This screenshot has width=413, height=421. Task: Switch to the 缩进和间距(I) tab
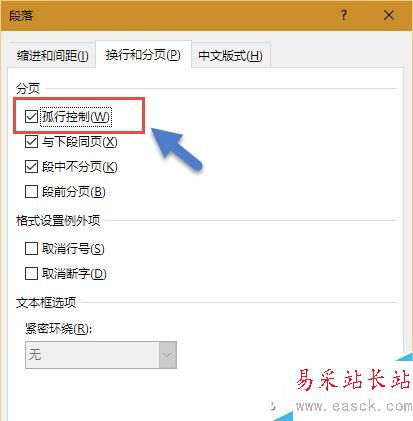point(52,55)
